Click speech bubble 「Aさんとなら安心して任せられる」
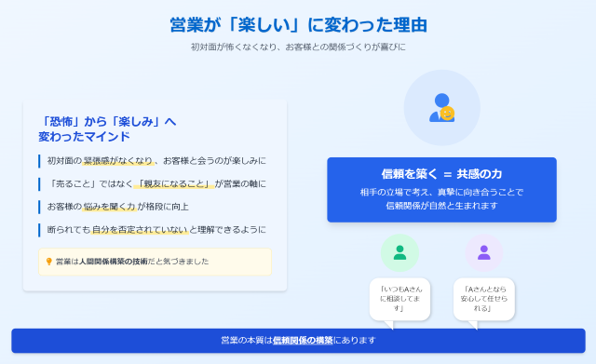Screen dimensions: 596x364 484,299
